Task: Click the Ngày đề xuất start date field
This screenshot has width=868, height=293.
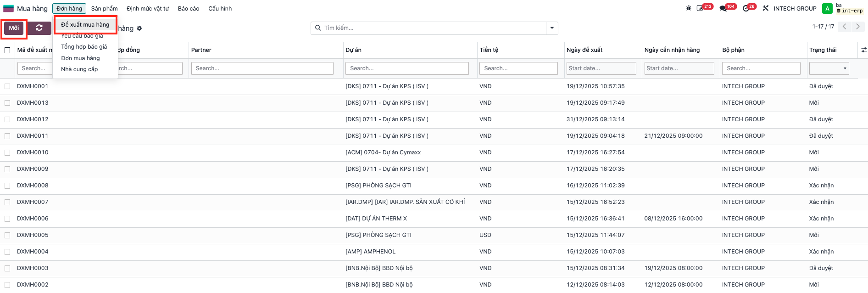Action: (601, 68)
